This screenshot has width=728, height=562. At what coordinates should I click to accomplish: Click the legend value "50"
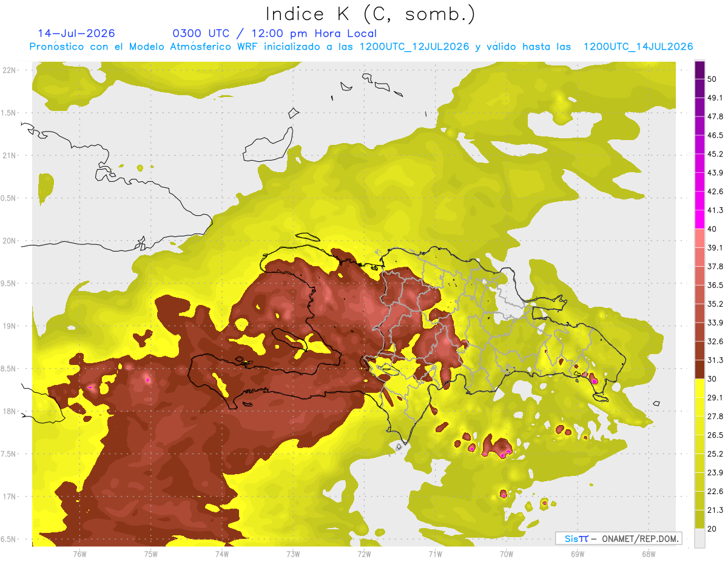[712, 79]
